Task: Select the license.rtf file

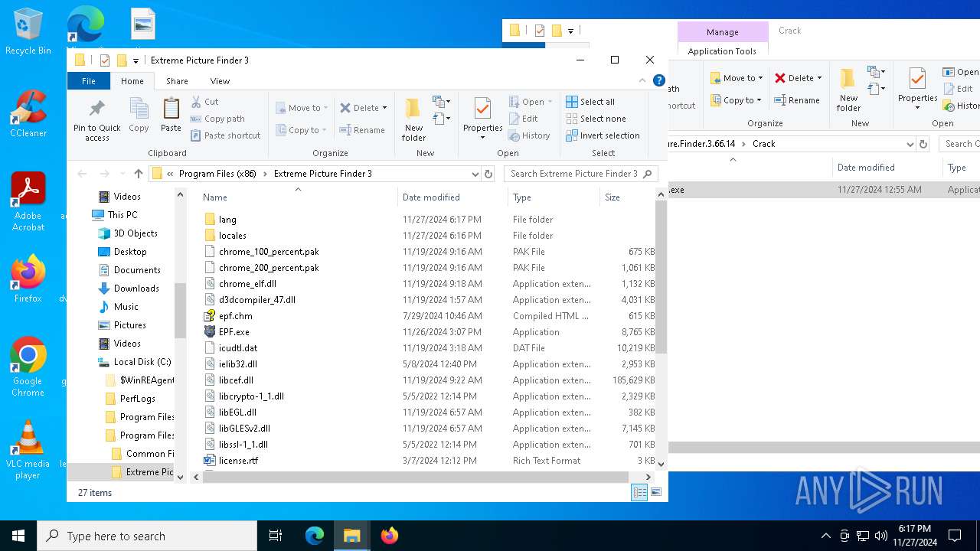Action: [x=238, y=461]
